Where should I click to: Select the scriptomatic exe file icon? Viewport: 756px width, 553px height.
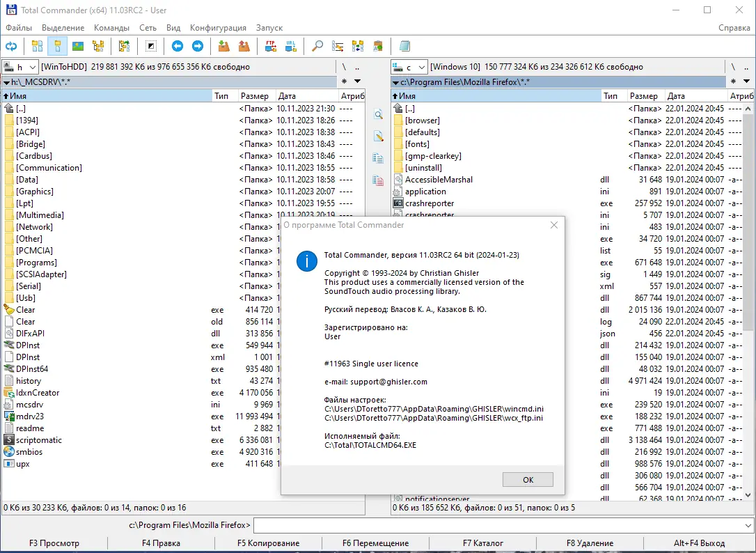point(8,439)
